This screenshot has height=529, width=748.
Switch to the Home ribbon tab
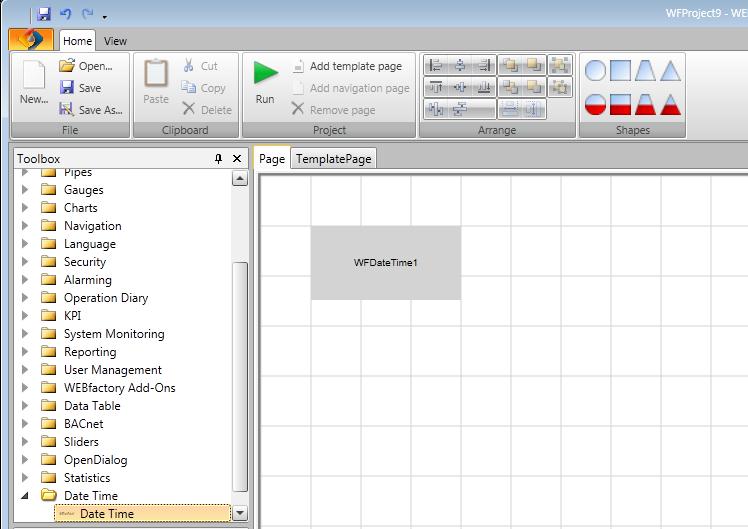point(77,41)
